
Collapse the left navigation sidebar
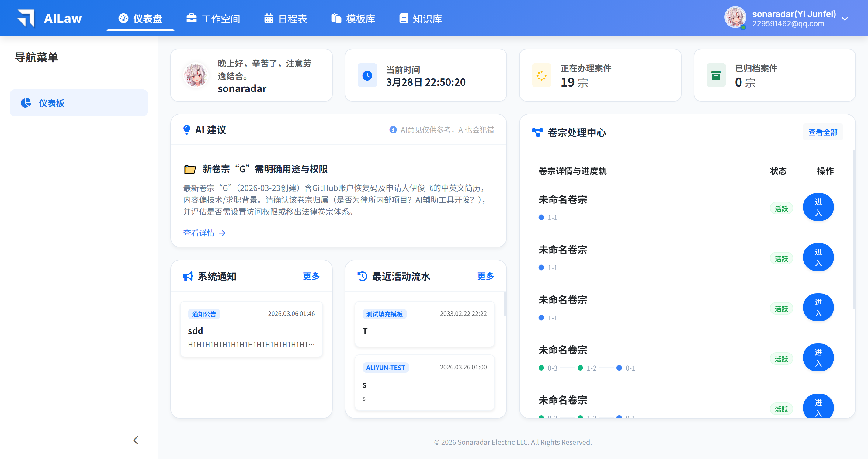point(136,440)
